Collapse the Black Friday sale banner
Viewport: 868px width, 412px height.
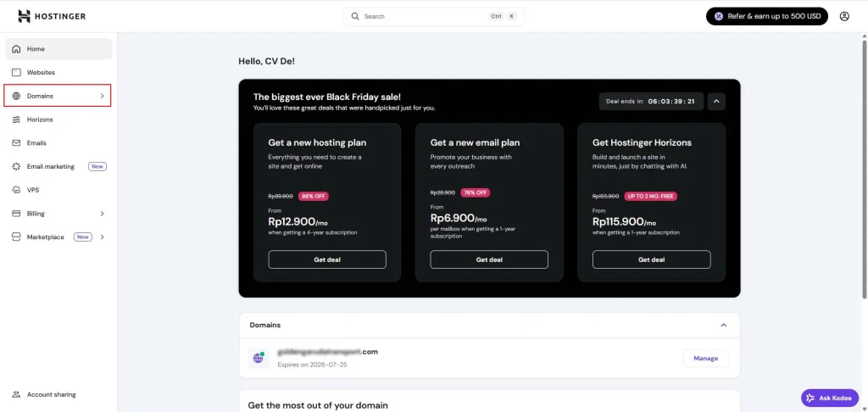click(716, 101)
